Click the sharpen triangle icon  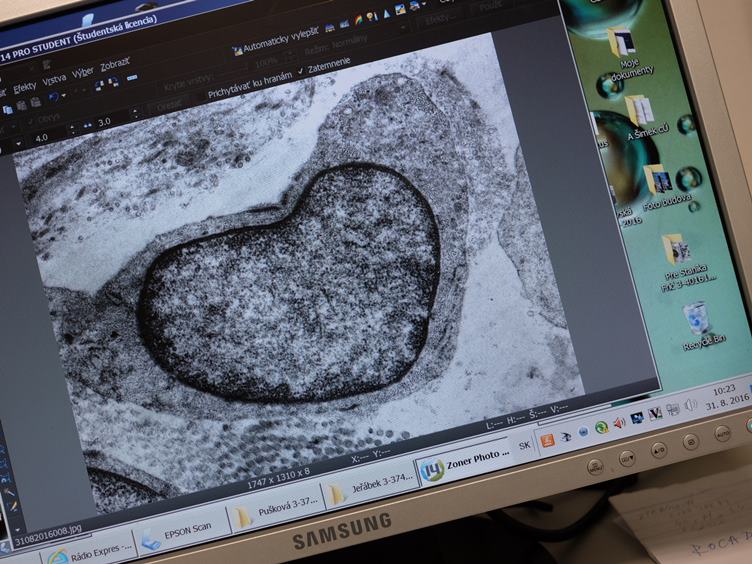tap(387, 14)
